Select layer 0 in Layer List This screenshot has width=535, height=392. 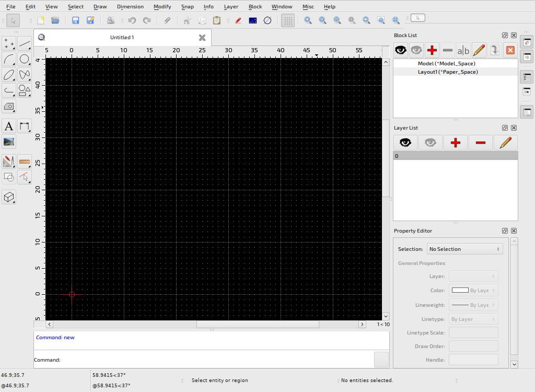456,156
